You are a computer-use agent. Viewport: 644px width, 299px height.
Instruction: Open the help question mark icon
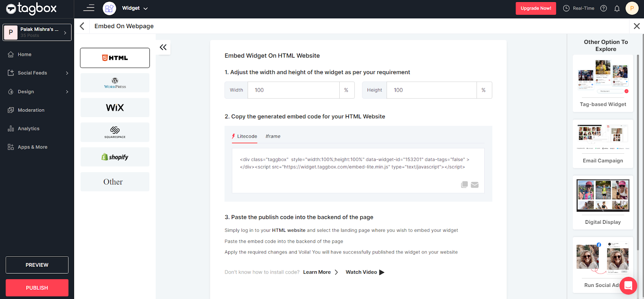603,8
